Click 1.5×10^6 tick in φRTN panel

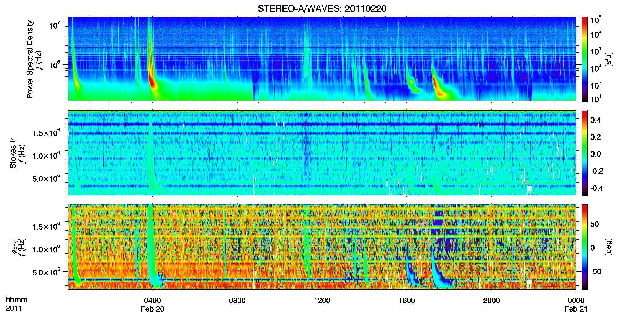point(46,226)
